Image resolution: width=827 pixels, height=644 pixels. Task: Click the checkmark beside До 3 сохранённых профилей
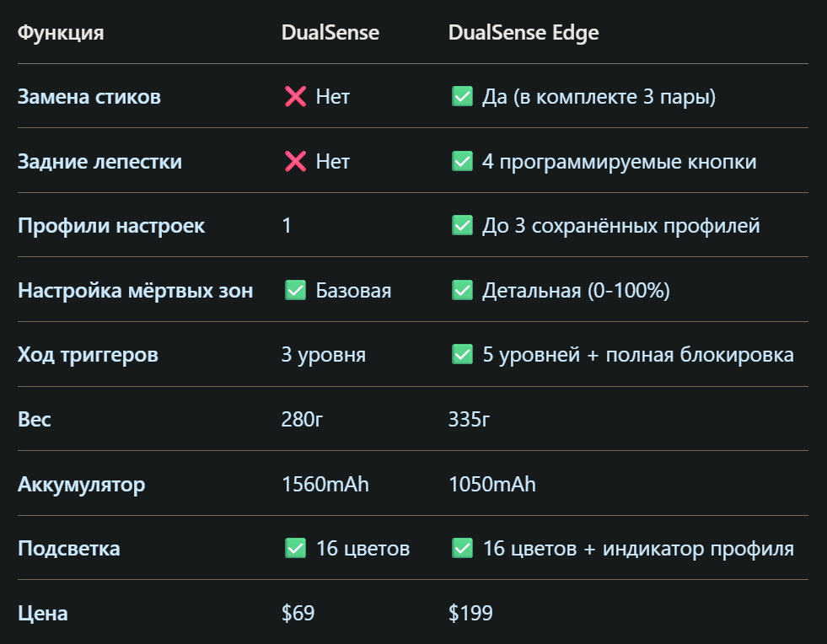[x=462, y=226]
